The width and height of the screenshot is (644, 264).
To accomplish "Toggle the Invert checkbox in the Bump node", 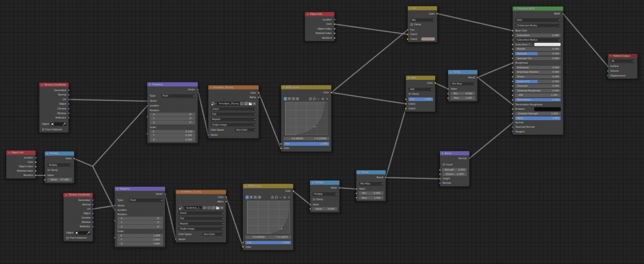I will pyautogui.click(x=444, y=165).
